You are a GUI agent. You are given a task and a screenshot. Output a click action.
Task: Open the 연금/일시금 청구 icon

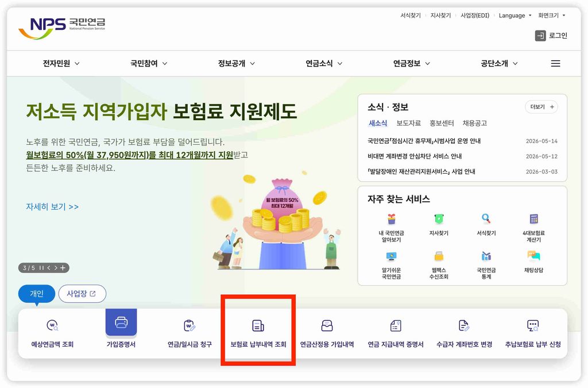[x=189, y=325]
